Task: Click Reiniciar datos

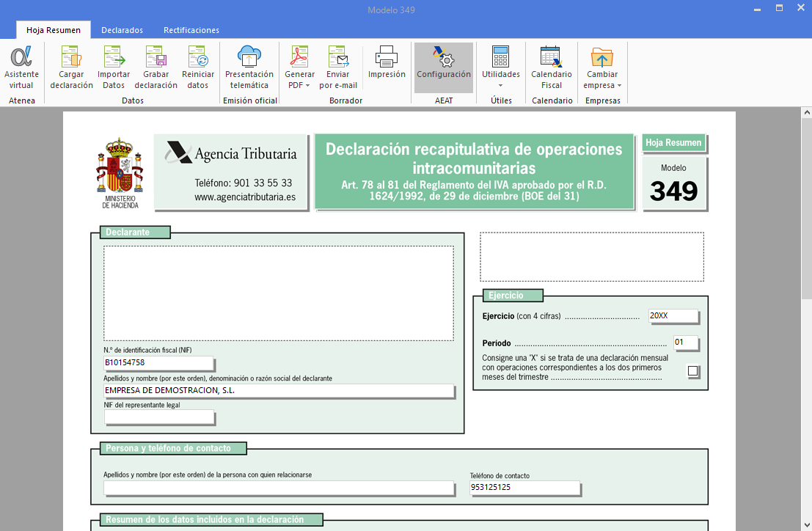Action: pos(198,66)
